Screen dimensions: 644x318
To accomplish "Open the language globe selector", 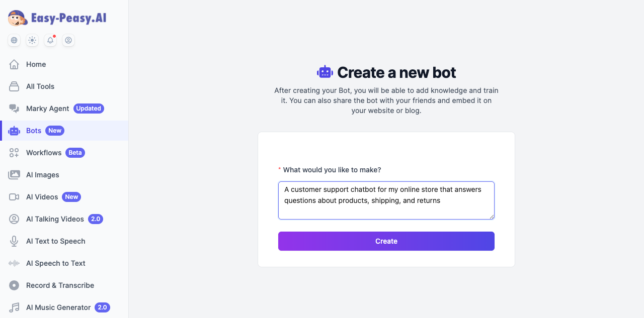I will tap(14, 40).
